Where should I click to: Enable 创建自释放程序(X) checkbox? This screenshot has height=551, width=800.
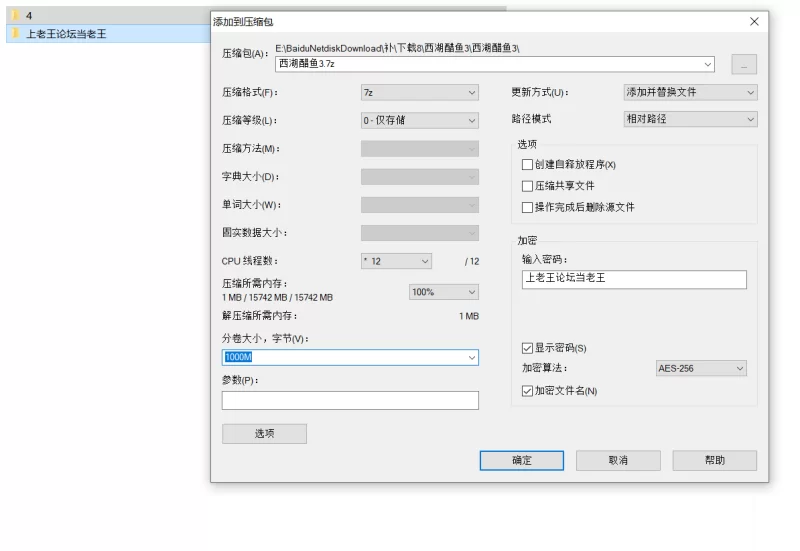tap(527, 164)
